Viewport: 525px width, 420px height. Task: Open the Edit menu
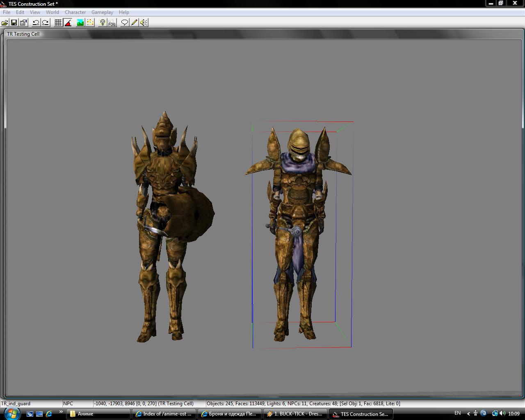pyautogui.click(x=20, y=12)
